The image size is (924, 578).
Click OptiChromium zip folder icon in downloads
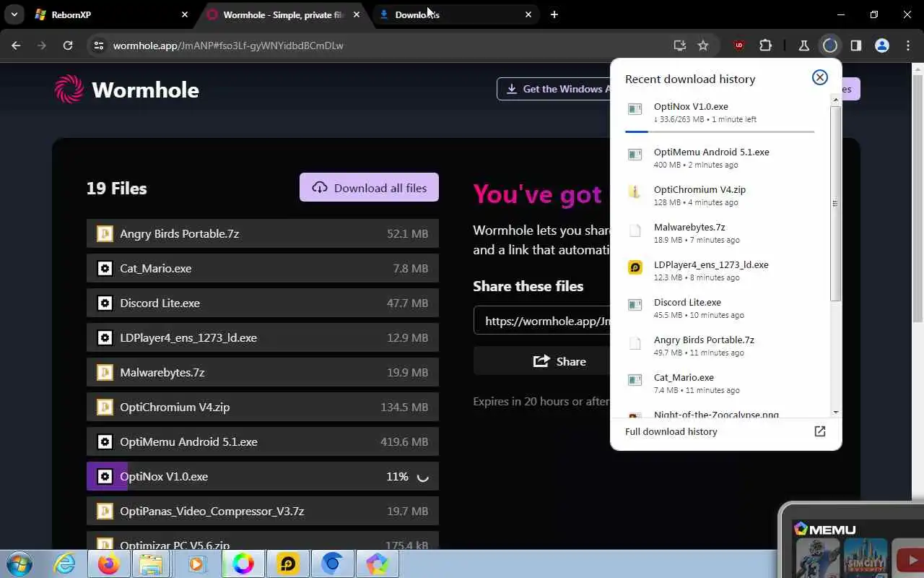click(x=635, y=192)
